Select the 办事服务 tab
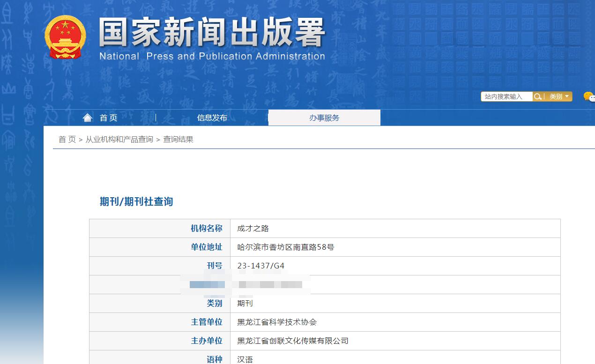The height and width of the screenshot is (364, 595). 324,118
